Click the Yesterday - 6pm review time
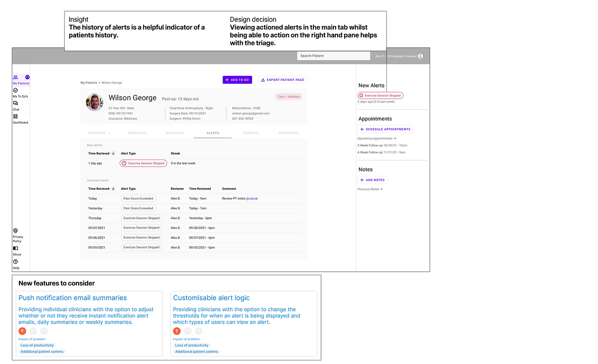The height and width of the screenshot is (364, 598). (200, 218)
